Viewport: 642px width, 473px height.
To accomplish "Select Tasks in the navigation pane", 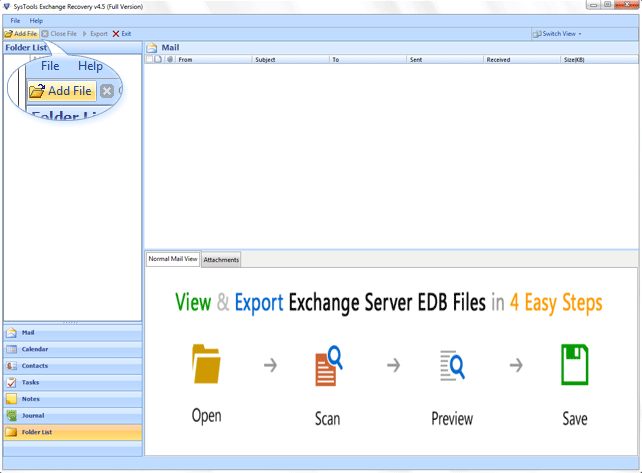I will (73, 382).
